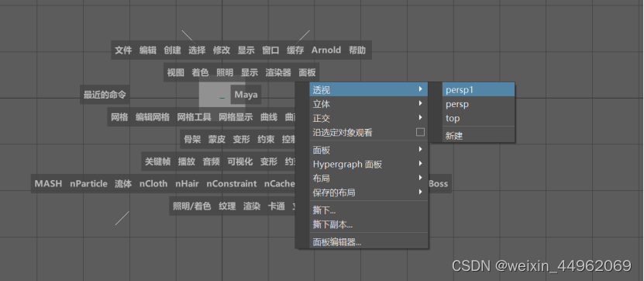The width and height of the screenshot is (644, 281).
Task: Open the 网格显示 menu
Action: [236, 117]
